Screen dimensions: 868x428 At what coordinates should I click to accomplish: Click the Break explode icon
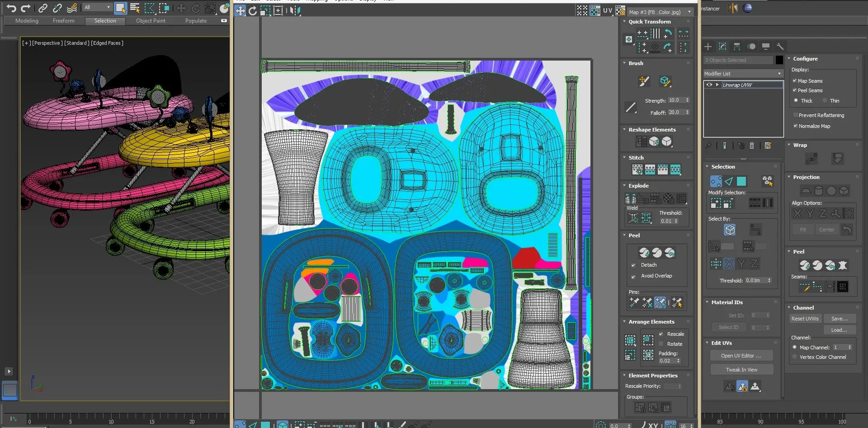[631, 198]
